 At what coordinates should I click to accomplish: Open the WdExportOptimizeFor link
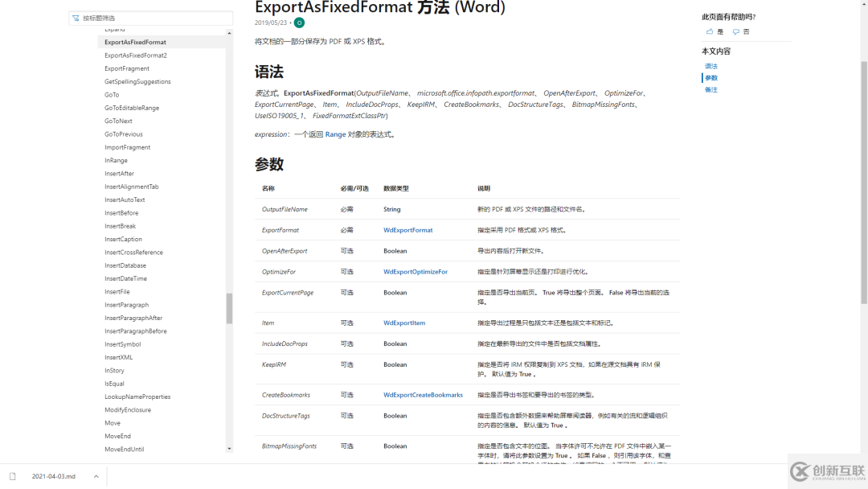coord(416,272)
